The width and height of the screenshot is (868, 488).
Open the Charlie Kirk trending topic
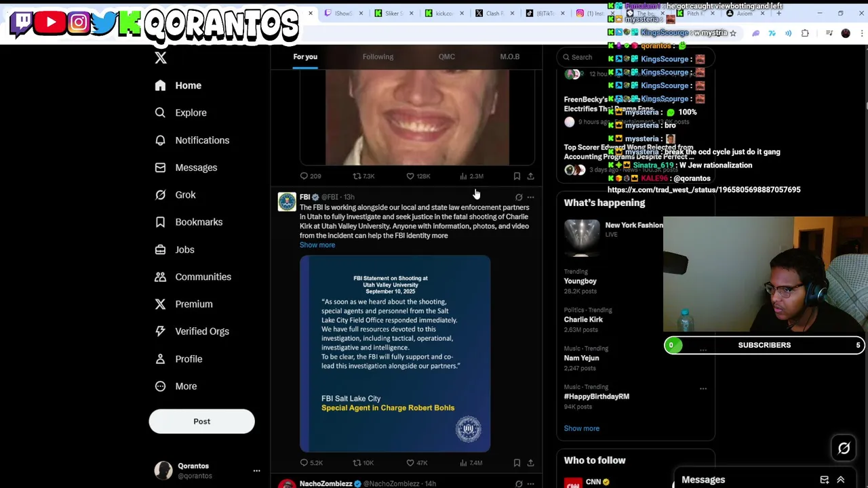coord(583,320)
